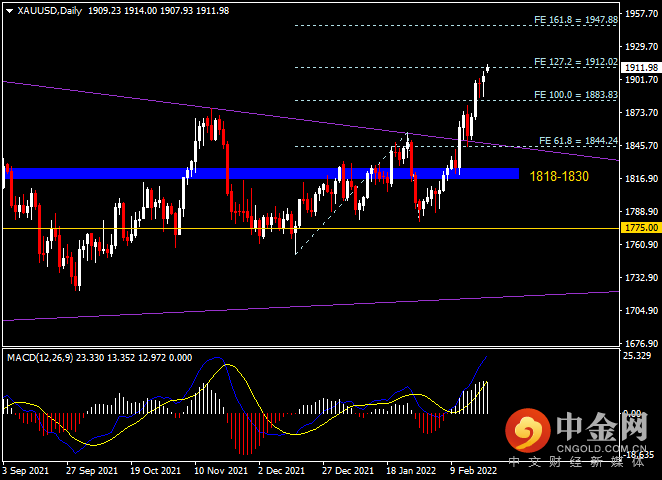The image size is (662, 480).
Task: Click the current price tag 1911.98
Action: tap(641, 68)
